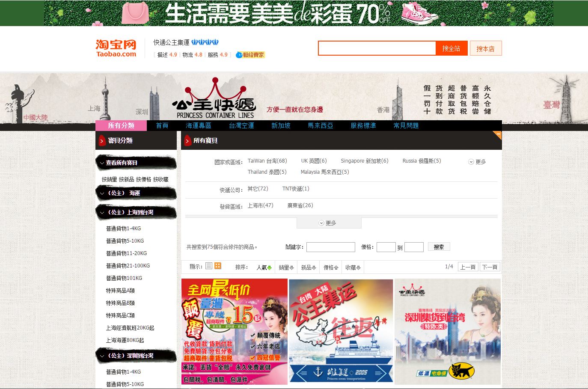Focus the 關鍵字 keyword field

coord(331,247)
